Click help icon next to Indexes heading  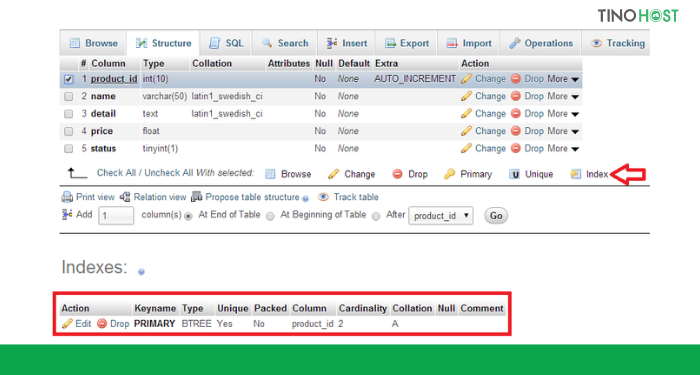141,271
